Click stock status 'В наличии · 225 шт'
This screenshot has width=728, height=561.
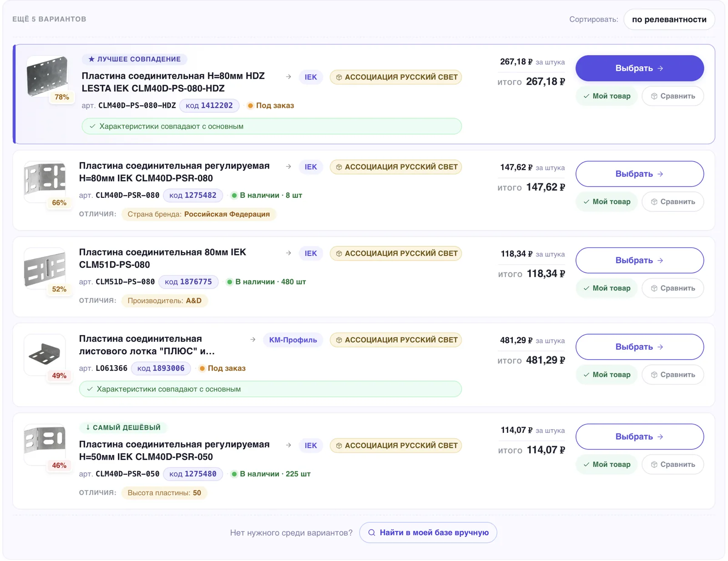coord(271,474)
